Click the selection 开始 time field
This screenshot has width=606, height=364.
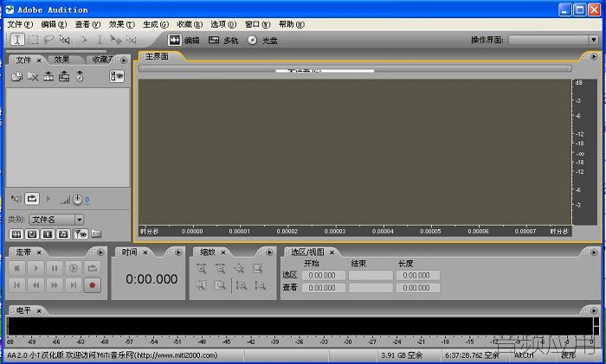pyautogui.click(x=324, y=275)
